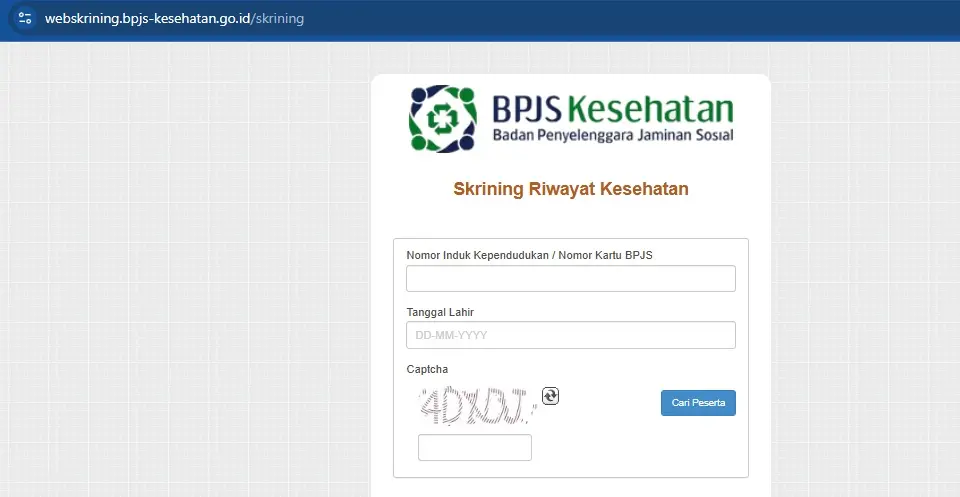Click the distorted captcha image
Image resolution: width=960 pixels, height=497 pixels.
[478, 405]
